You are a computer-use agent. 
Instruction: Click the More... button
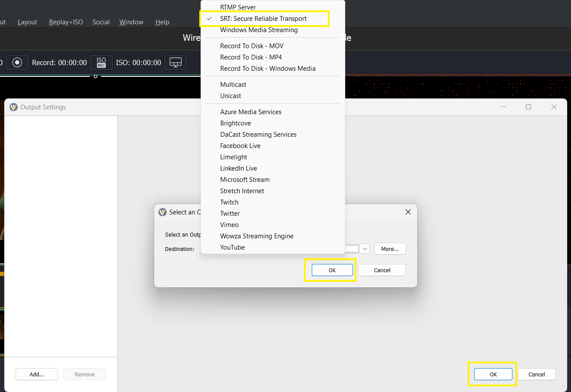[x=390, y=249]
